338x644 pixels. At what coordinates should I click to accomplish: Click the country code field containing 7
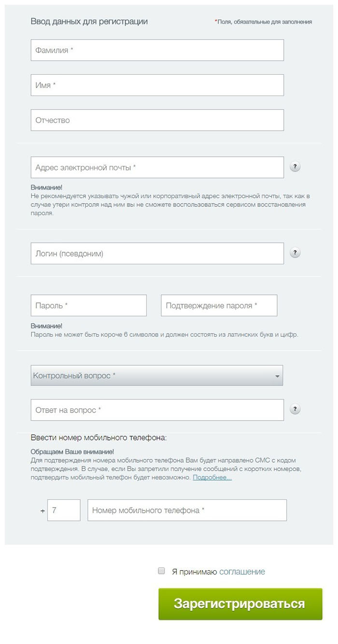coord(64,510)
